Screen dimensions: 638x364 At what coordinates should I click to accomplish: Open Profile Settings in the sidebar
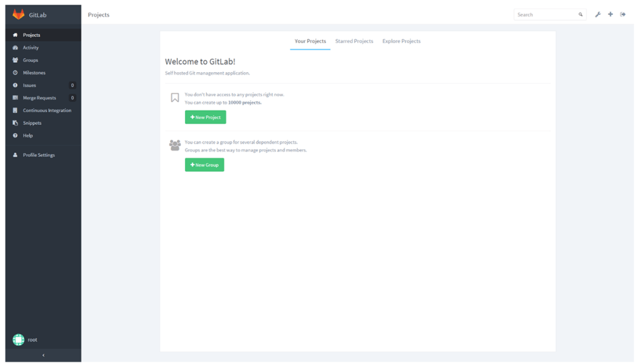pyautogui.click(x=43, y=155)
